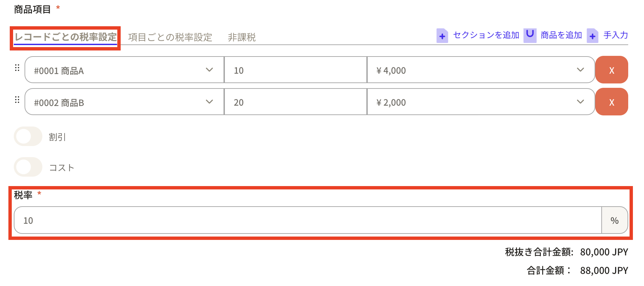Click the 商品を追加 link
This screenshot has height=286, width=644.
click(x=561, y=35)
